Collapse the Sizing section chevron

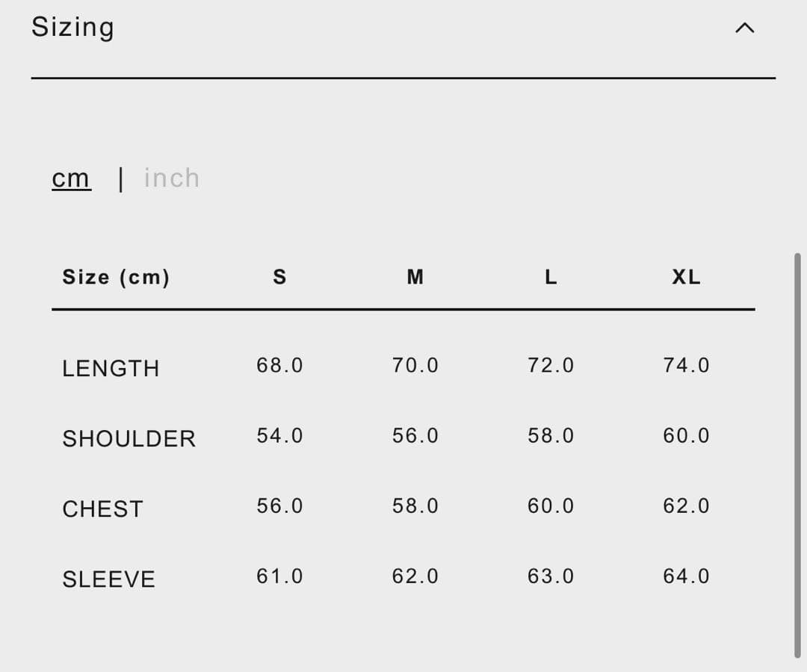coord(745,28)
